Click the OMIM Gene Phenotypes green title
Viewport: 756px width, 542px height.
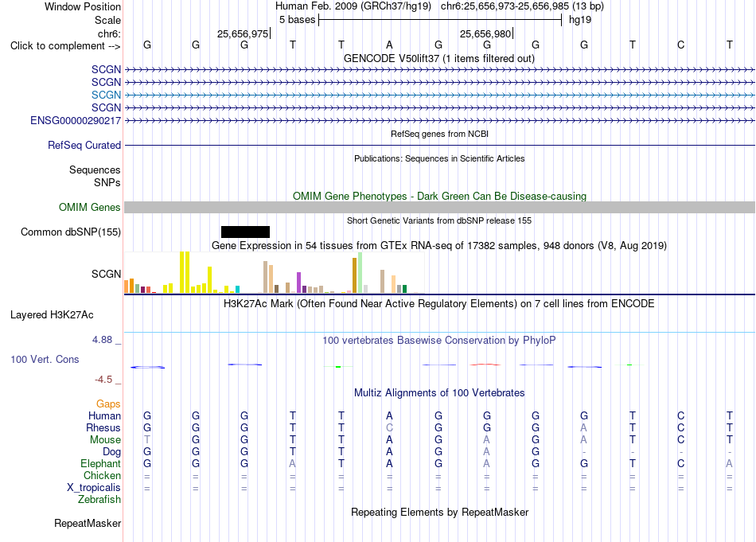pyautogui.click(x=440, y=197)
